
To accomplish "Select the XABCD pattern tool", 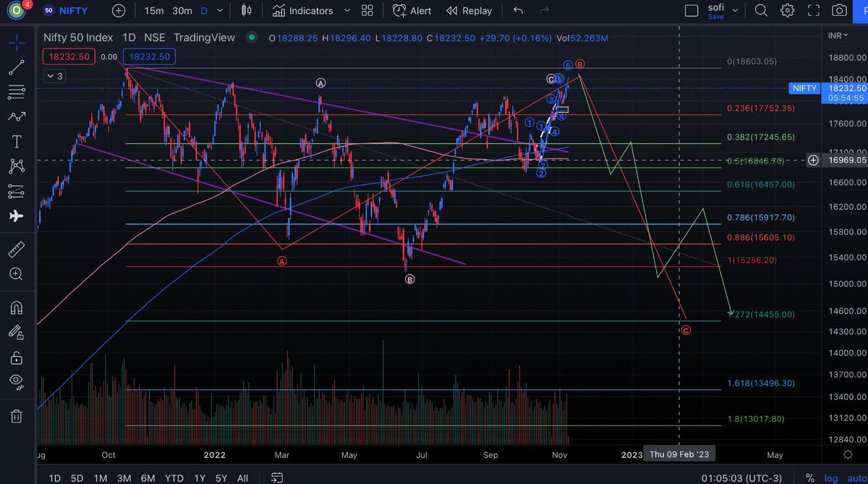I will (x=16, y=166).
